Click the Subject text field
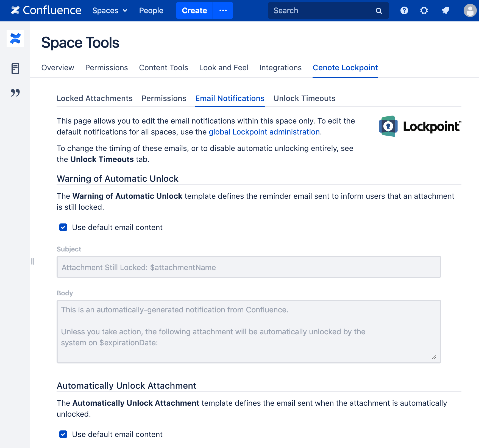 [249, 267]
